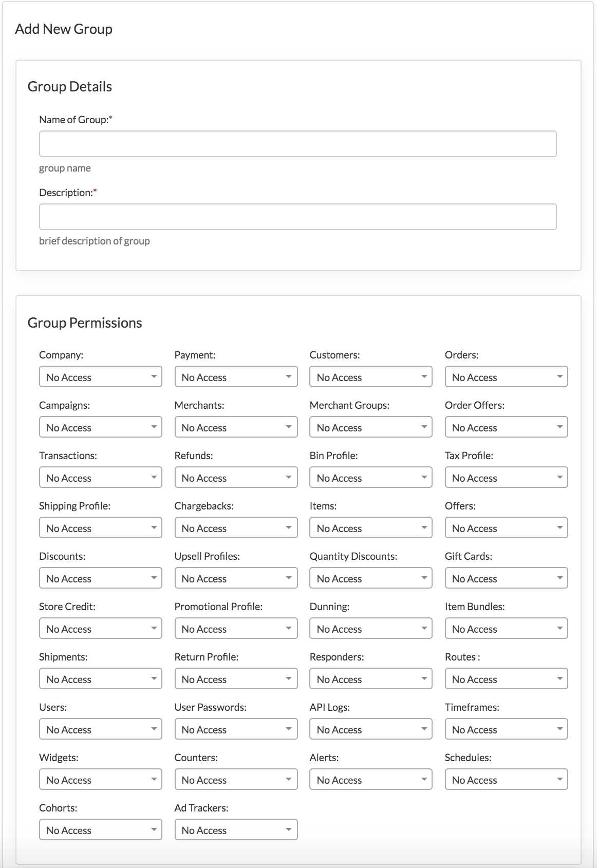Click the Name of Group text field
This screenshot has height=868, width=597.
click(297, 144)
